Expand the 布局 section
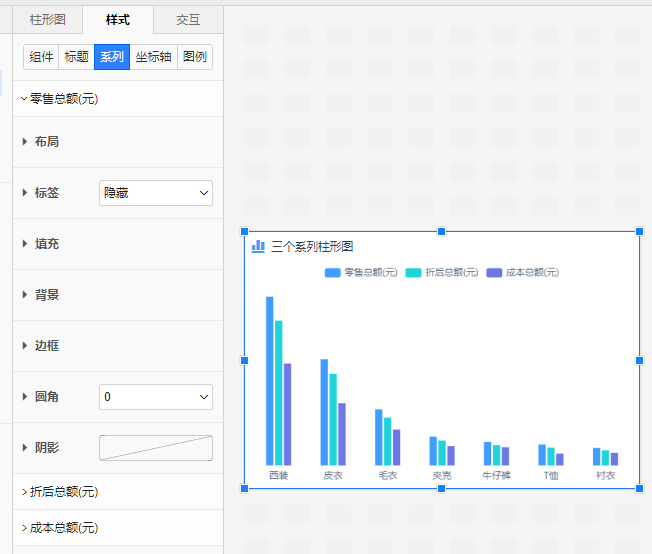This screenshot has height=554, width=652. pyautogui.click(x=46, y=142)
